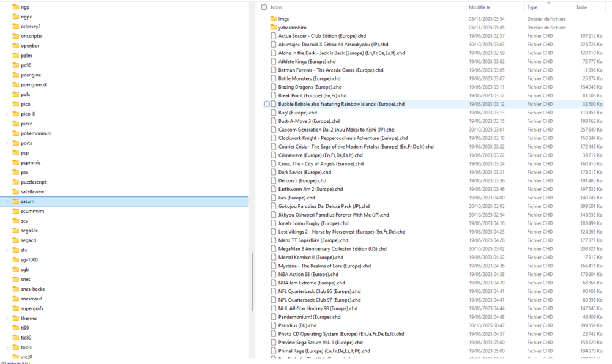
Task: Click the Mortal Kombat II file icon
Action: (x=274, y=257)
